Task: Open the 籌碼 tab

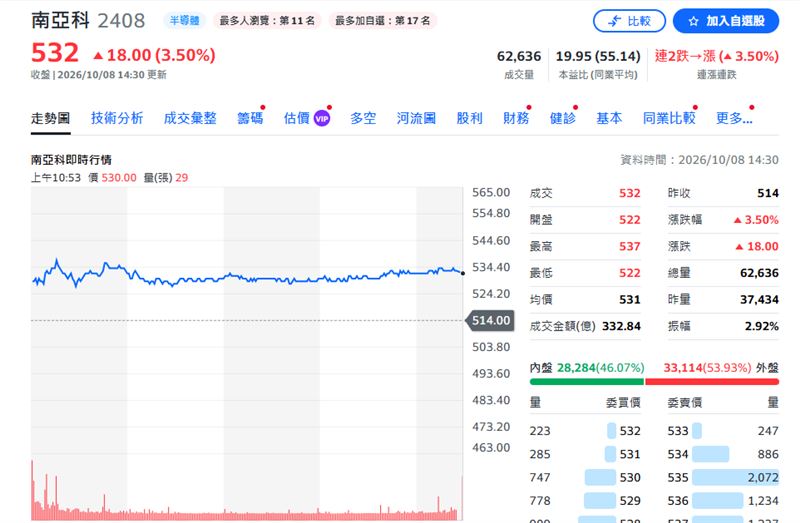Action: click(250, 118)
